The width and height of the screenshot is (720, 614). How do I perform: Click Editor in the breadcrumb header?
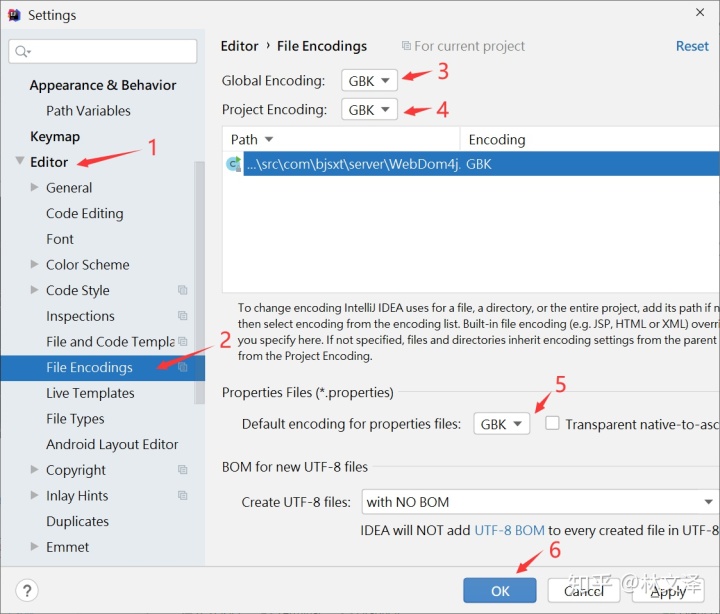click(239, 46)
